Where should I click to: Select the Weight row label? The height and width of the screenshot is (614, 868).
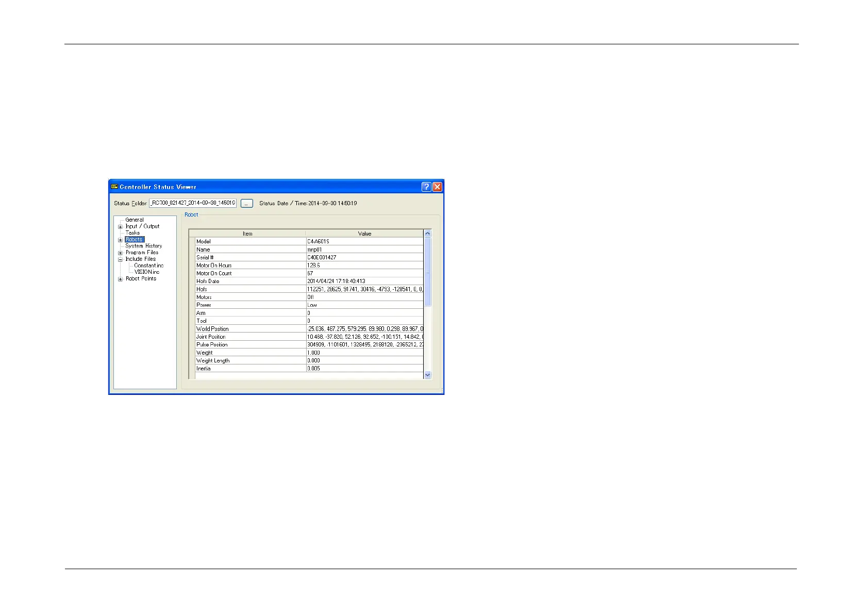click(204, 353)
